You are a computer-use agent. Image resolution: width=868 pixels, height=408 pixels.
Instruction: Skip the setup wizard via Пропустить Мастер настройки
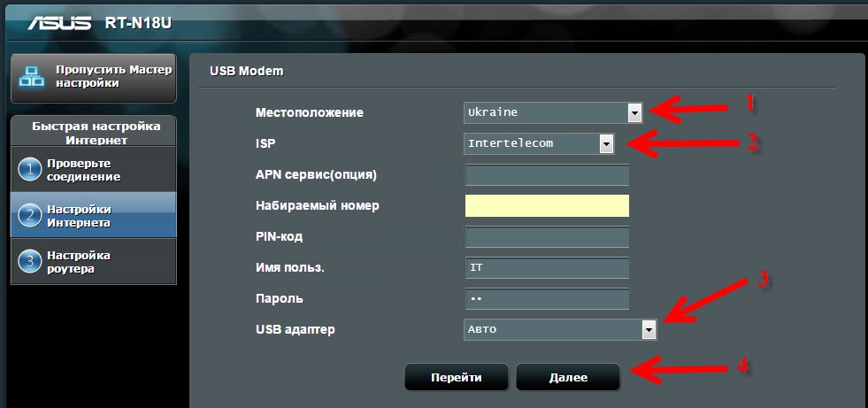(x=94, y=78)
